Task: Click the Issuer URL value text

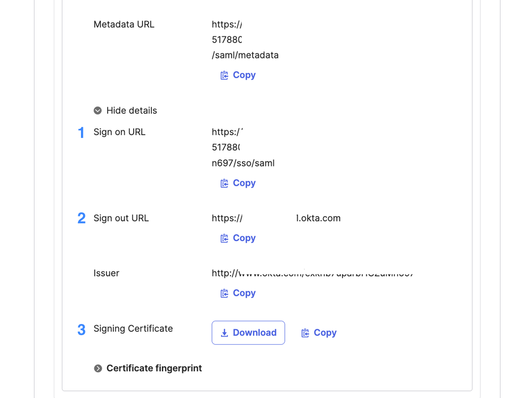Action: [x=312, y=273]
